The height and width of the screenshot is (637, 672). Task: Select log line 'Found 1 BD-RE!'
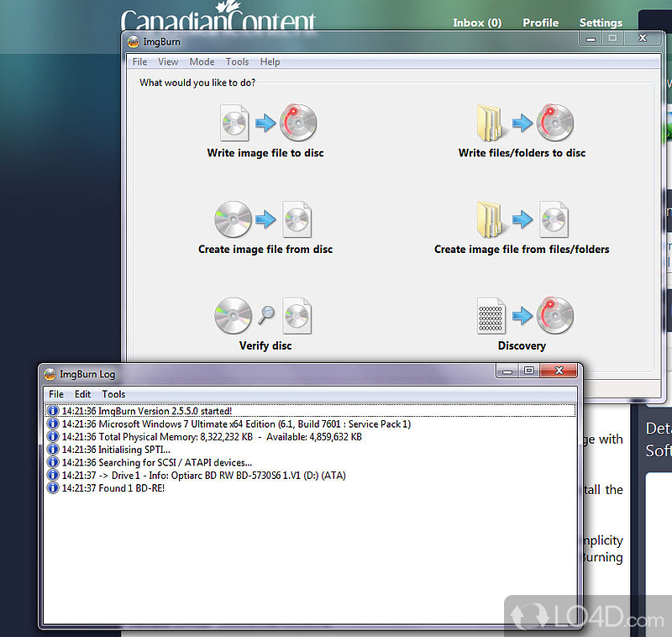pos(310,488)
